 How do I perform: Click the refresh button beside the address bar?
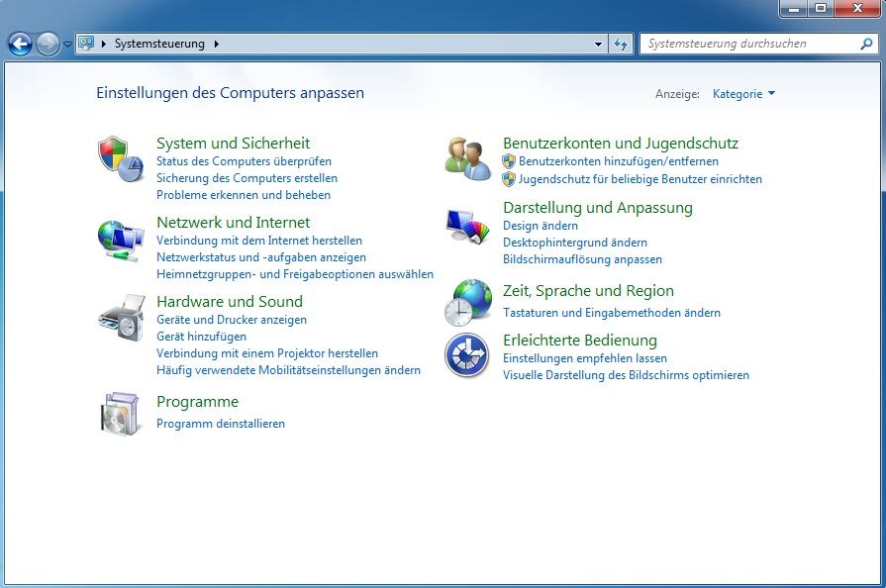(x=621, y=45)
